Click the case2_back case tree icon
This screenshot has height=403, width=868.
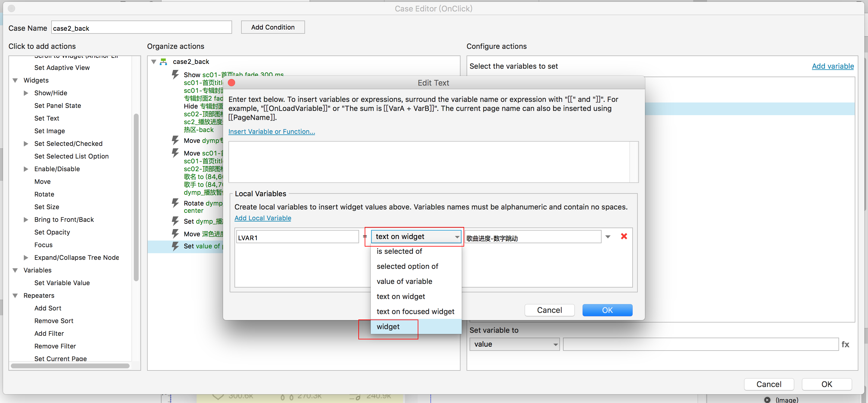[x=163, y=62]
